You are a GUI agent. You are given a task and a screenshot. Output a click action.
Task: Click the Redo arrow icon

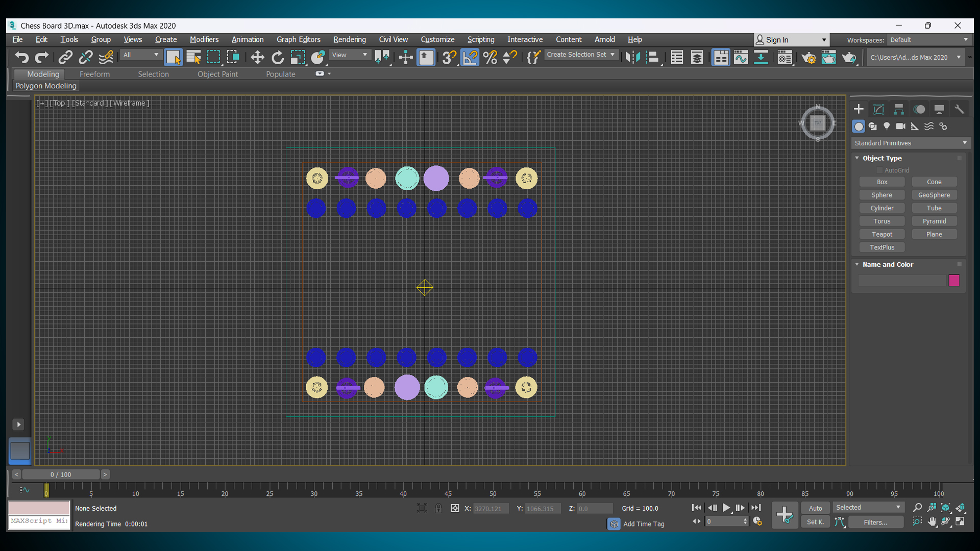(x=42, y=57)
